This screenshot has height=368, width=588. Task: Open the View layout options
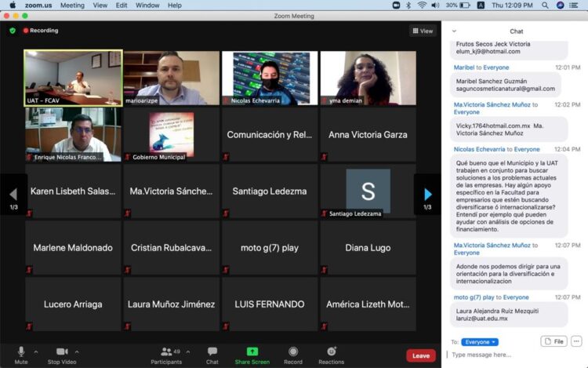(423, 31)
